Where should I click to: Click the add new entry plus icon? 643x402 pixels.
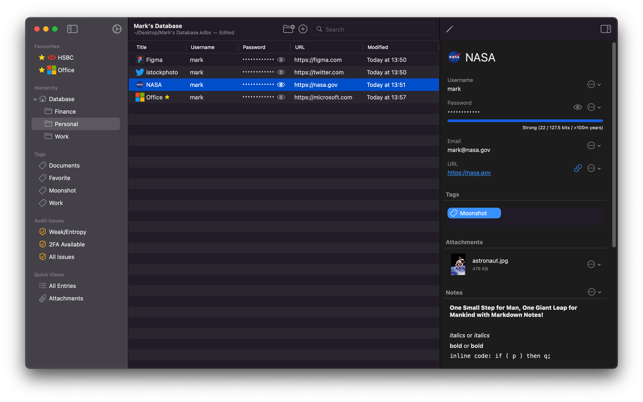click(x=303, y=29)
